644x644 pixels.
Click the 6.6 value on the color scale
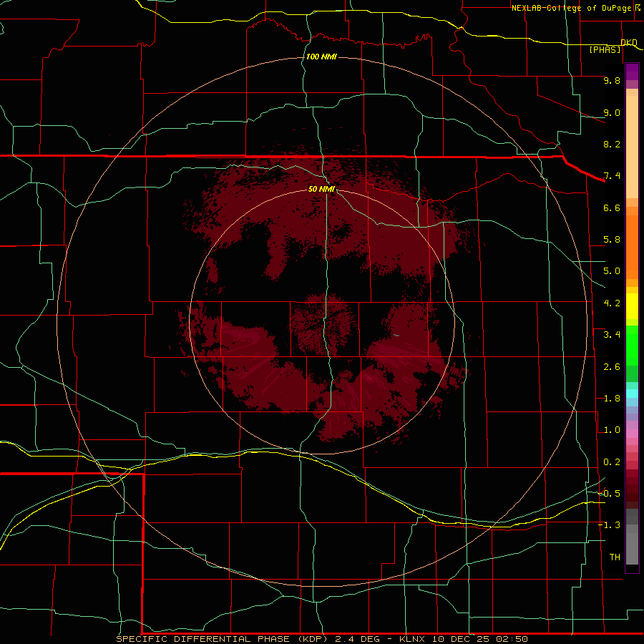[x=612, y=208]
